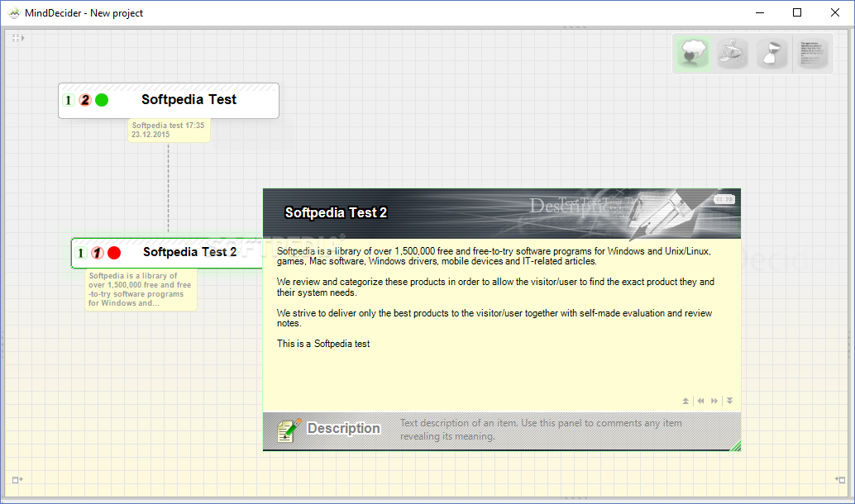Click red number 2 badge on Softpedia Test
Viewport: 855px width, 504px height.
point(84,100)
